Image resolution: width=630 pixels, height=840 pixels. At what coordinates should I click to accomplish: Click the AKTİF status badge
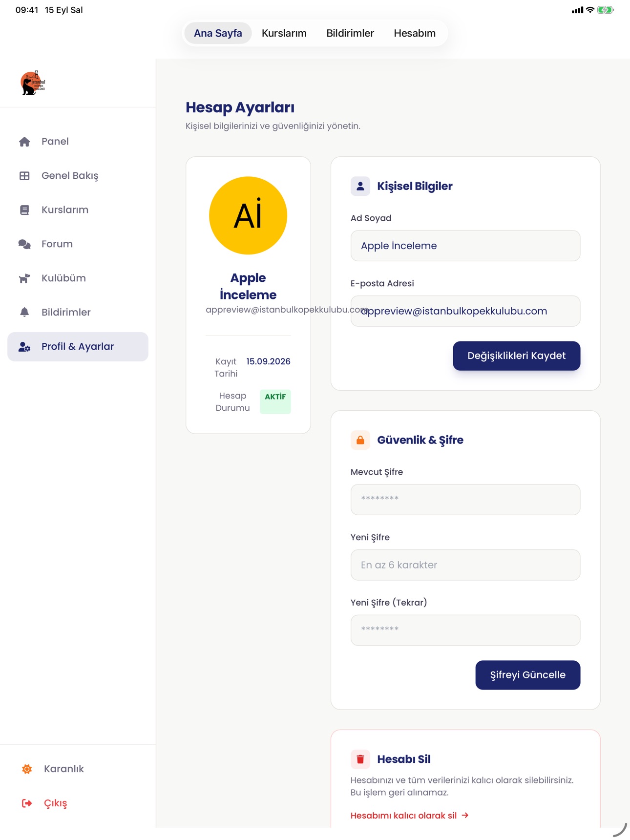pyautogui.click(x=275, y=401)
